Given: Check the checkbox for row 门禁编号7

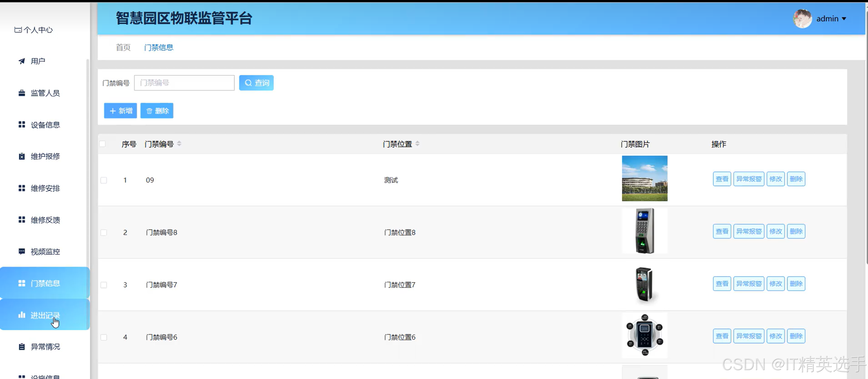Looking at the screenshot, I should point(104,285).
